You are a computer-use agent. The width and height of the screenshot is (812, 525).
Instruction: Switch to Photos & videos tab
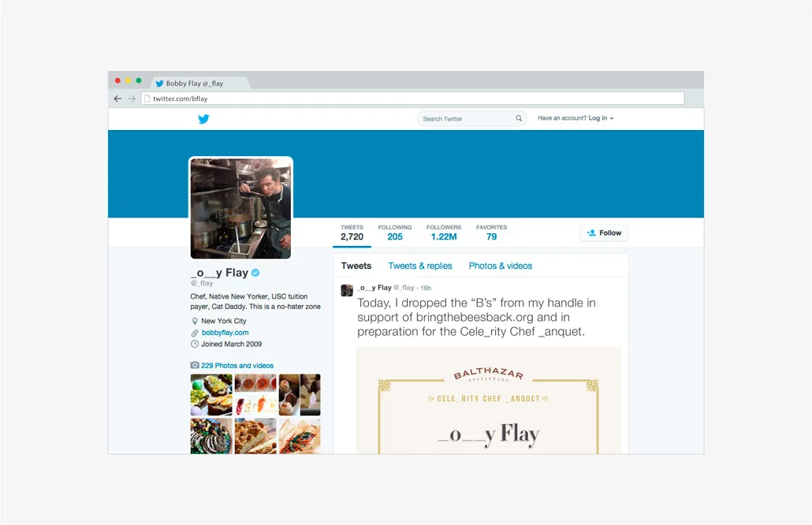501,266
